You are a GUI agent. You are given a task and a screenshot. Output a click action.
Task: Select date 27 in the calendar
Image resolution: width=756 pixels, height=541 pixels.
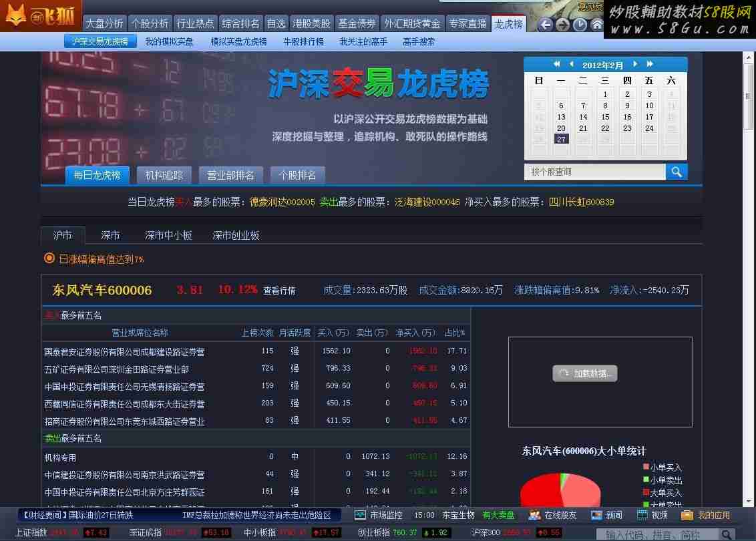(x=561, y=140)
